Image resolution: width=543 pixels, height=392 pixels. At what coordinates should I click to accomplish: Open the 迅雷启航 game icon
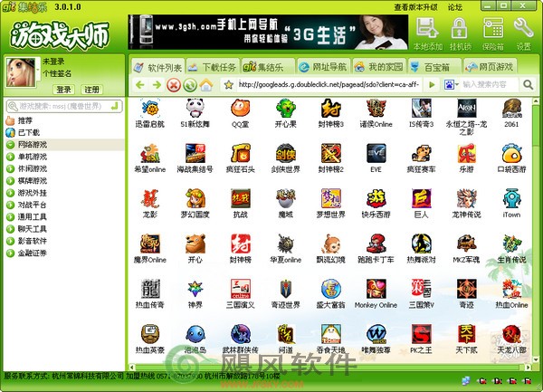click(150, 108)
